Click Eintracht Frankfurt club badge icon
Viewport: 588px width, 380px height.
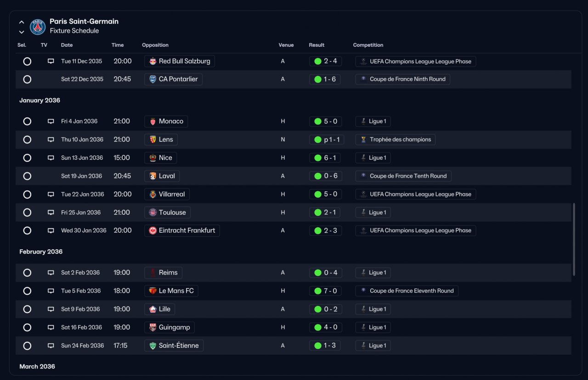(153, 230)
